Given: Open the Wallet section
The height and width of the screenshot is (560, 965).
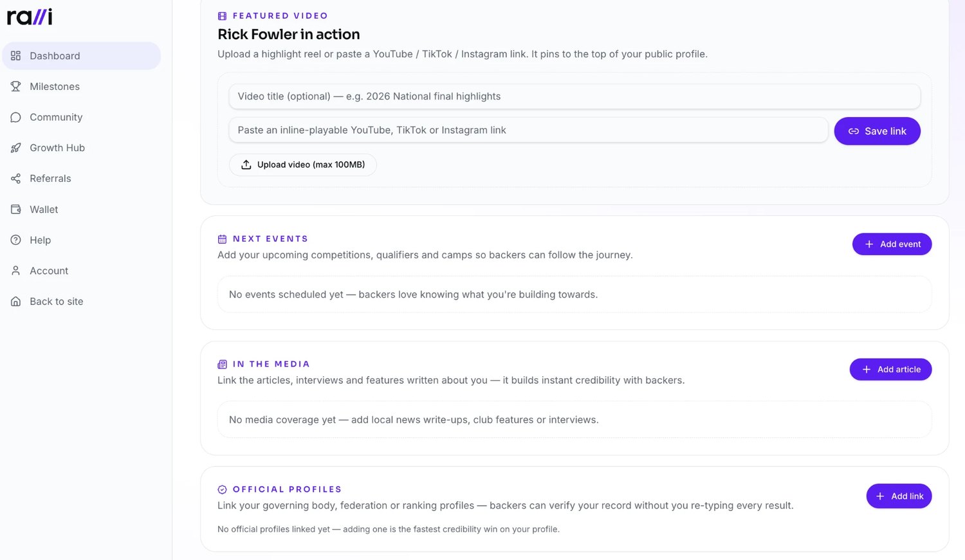Looking at the screenshot, I should pos(82,209).
